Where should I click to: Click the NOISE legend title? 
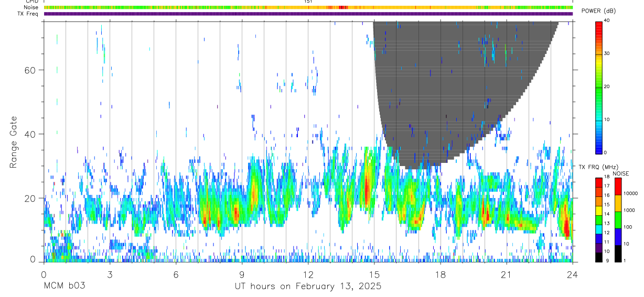click(x=621, y=173)
